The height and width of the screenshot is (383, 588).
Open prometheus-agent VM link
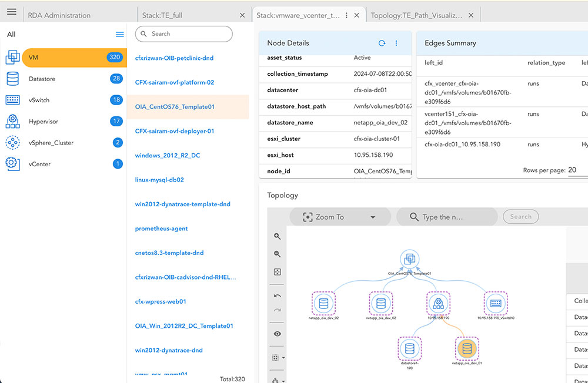pos(161,229)
